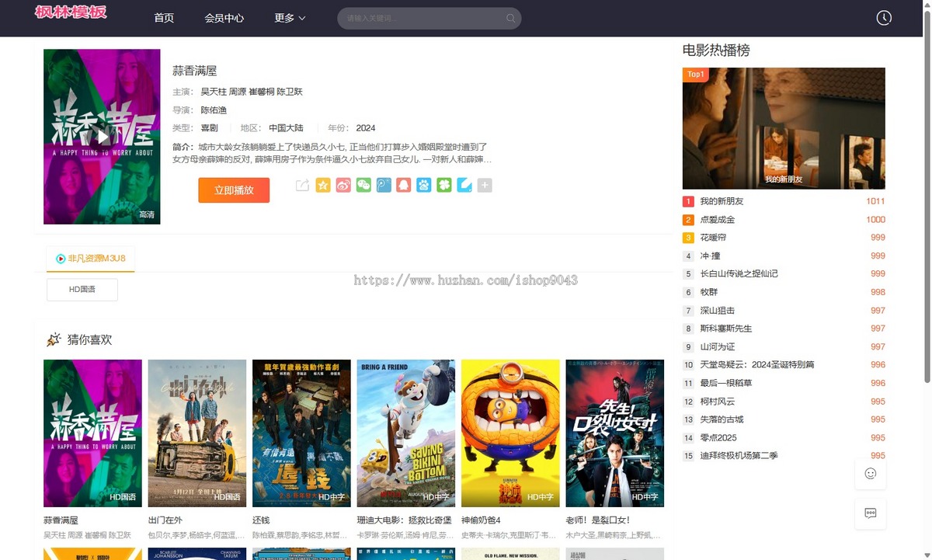932x560 pixels.
Task: Open 会员中心 from the navigation
Action: 224,18
